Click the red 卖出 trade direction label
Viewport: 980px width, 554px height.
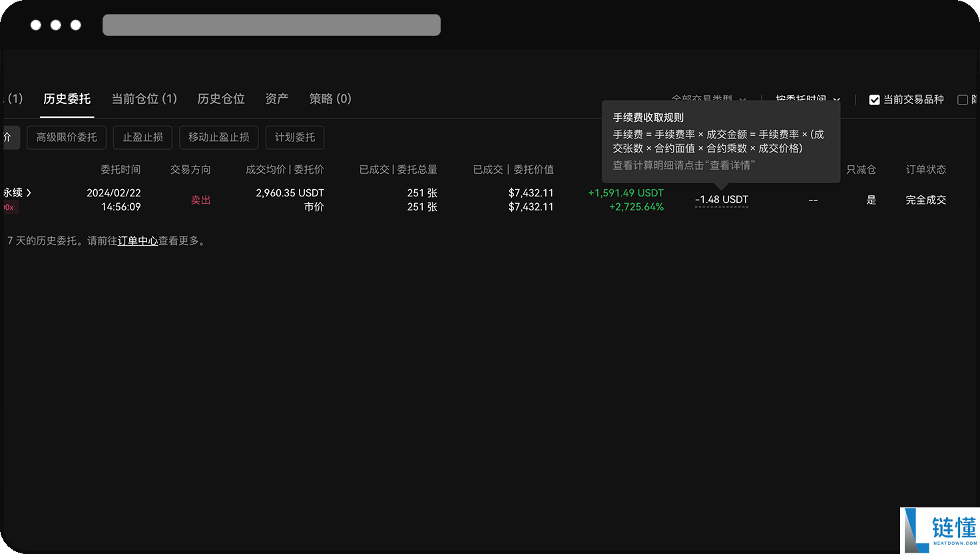tap(200, 199)
